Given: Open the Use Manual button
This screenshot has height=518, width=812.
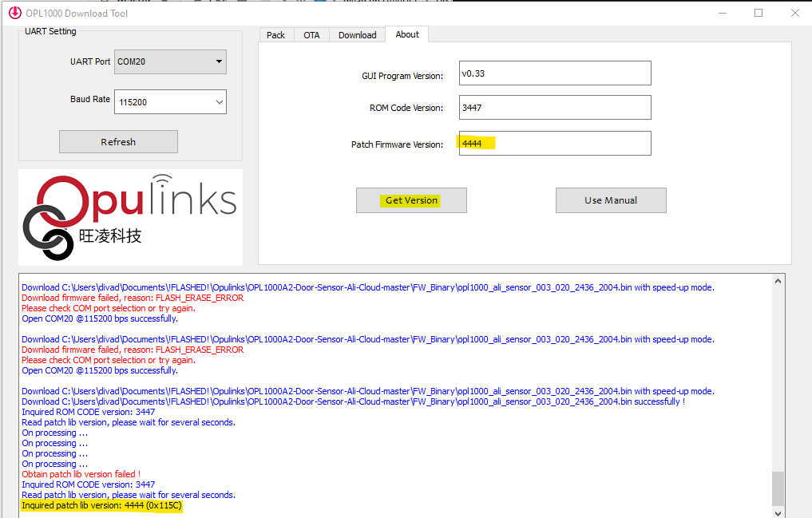Looking at the screenshot, I should point(611,200).
